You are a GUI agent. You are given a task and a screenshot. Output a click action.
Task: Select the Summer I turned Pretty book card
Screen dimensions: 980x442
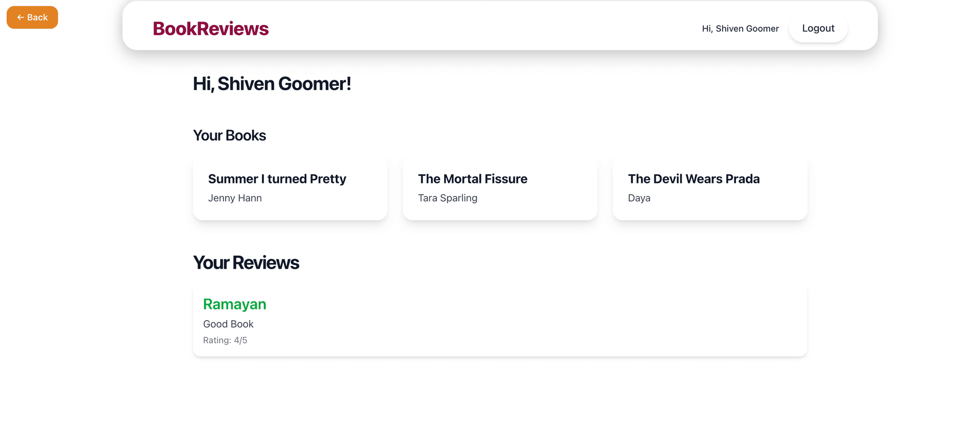click(x=290, y=188)
